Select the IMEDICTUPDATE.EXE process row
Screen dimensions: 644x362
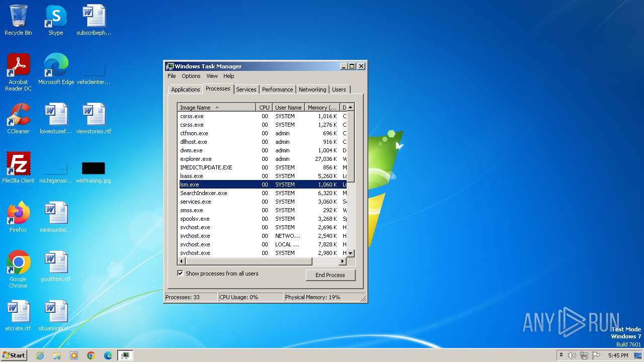pyautogui.click(x=262, y=167)
